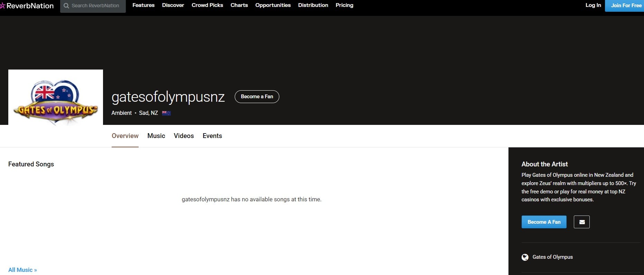The image size is (644, 275).
Task: Click the New Zealand flag icon
Action: (166, 113)
